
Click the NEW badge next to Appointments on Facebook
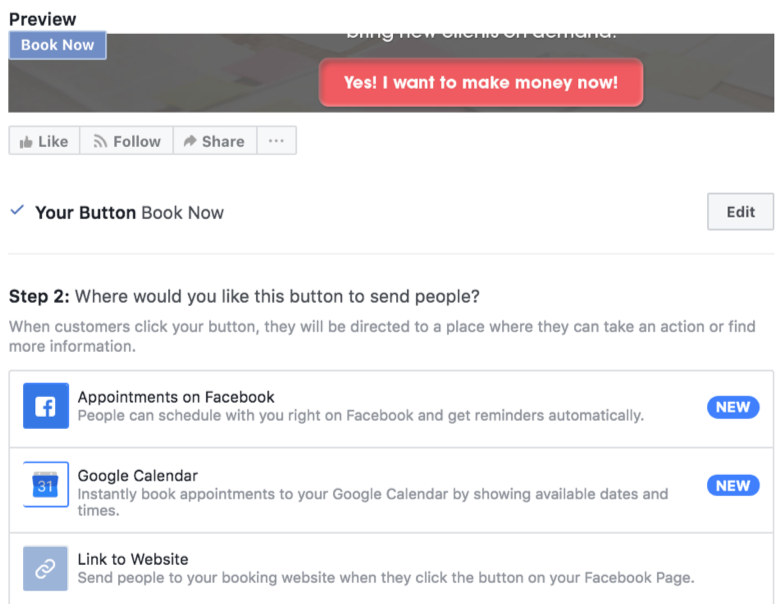(732, 407)
